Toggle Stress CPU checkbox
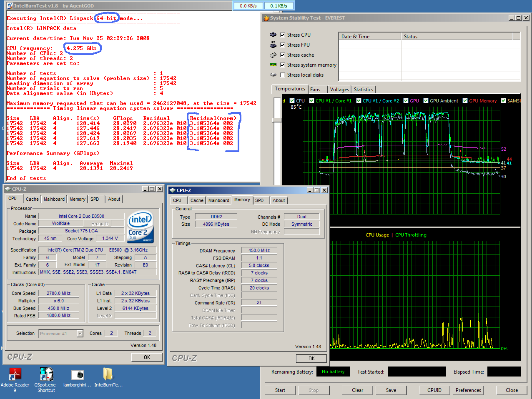This screenshot has height=399, width=532. (282, 35)
